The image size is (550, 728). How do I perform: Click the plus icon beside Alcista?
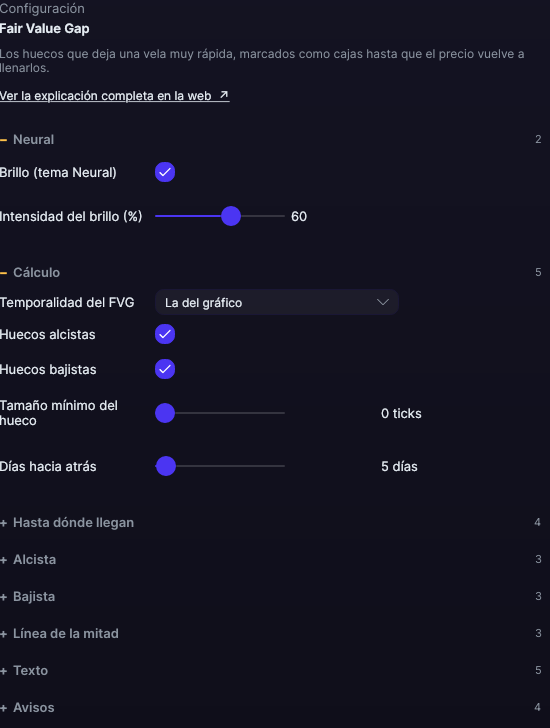tap(4, 560)
